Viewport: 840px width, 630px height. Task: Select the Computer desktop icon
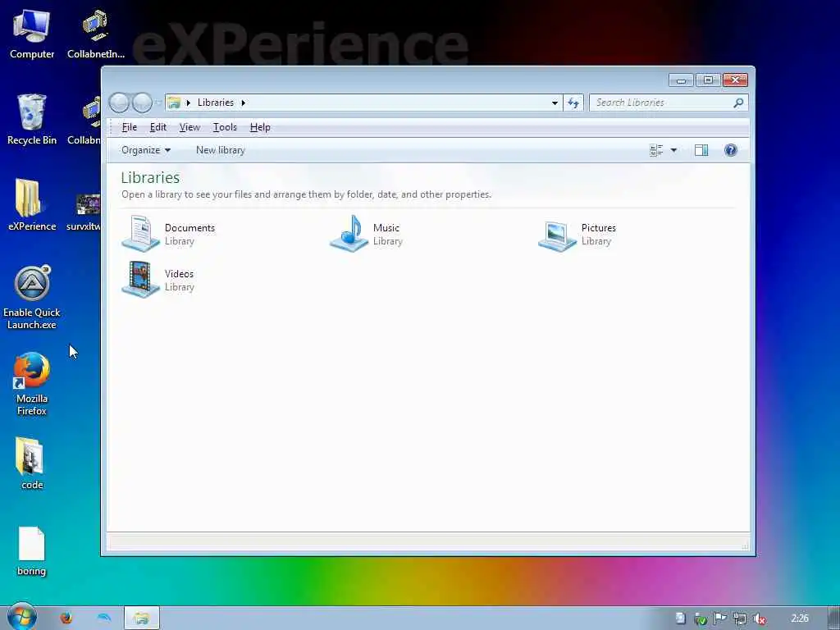click(32, 34)
